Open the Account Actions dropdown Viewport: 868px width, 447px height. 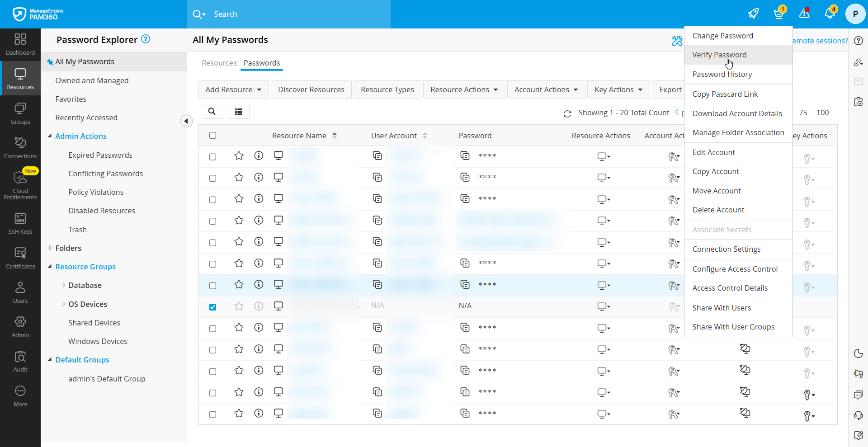click(546, 89)
